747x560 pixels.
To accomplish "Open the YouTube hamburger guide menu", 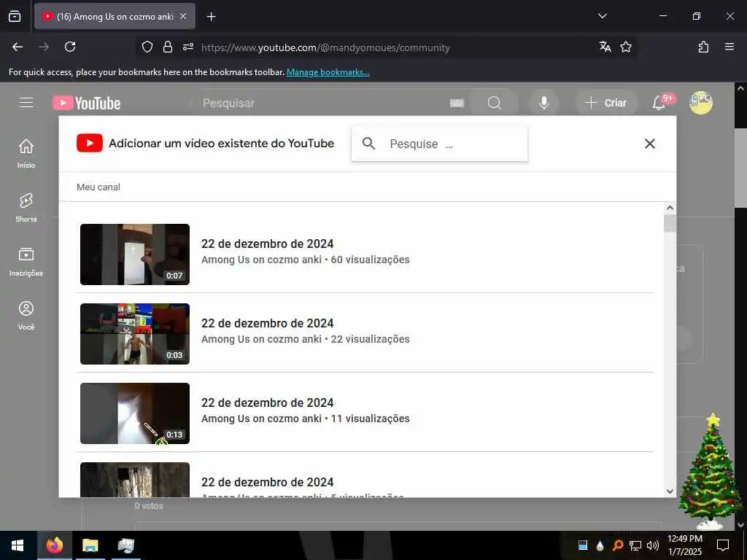I will coord(26,103).
